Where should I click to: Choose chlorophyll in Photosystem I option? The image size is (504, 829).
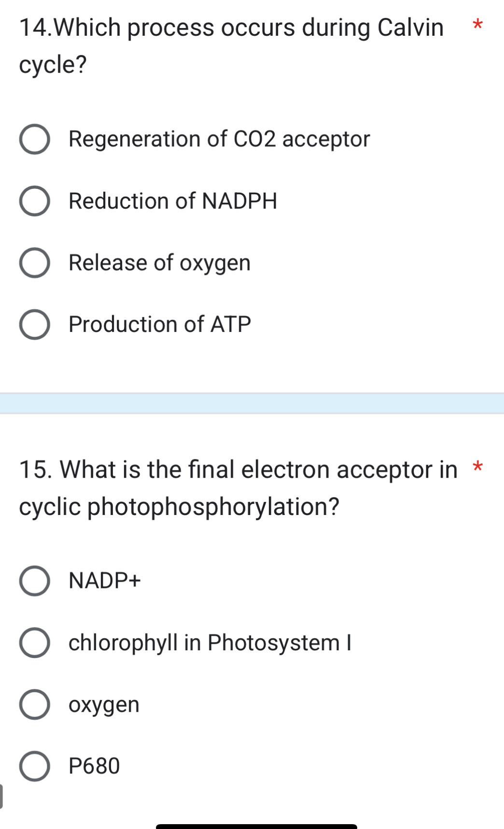click(x=35, y=642)
